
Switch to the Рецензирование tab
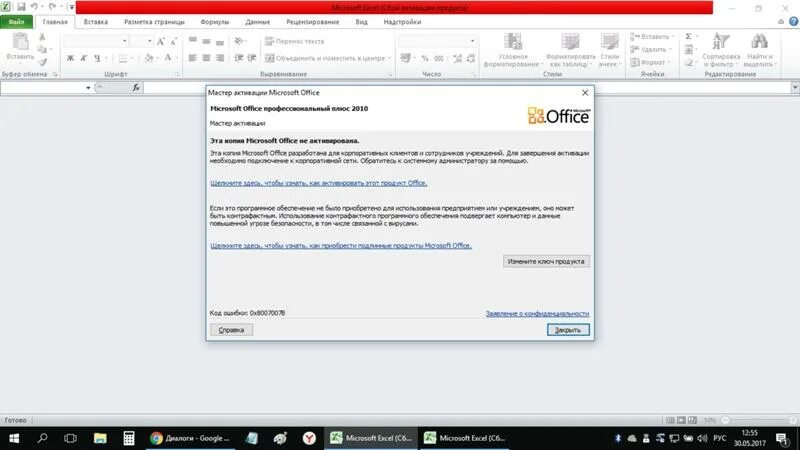click(x=312, y=22)
